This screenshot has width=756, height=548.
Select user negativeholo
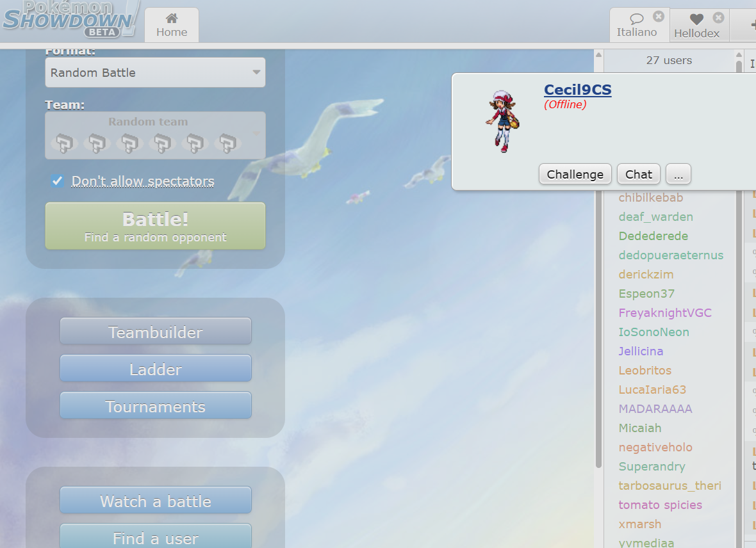point(655,447)
